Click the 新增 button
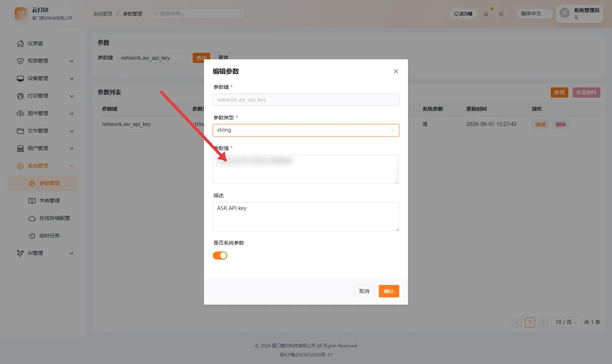The width and height of the screenshot is (612, 364). point(560,92)
